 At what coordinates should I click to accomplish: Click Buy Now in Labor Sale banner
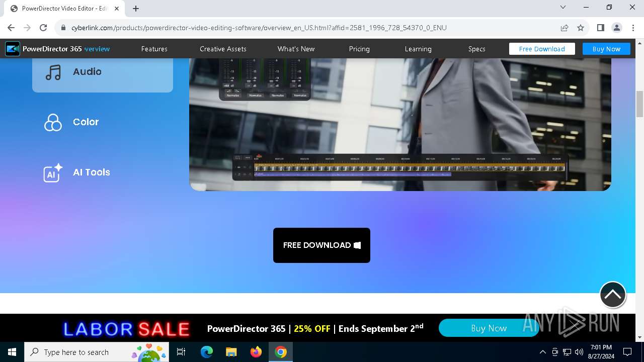click(x=489, y=328)
